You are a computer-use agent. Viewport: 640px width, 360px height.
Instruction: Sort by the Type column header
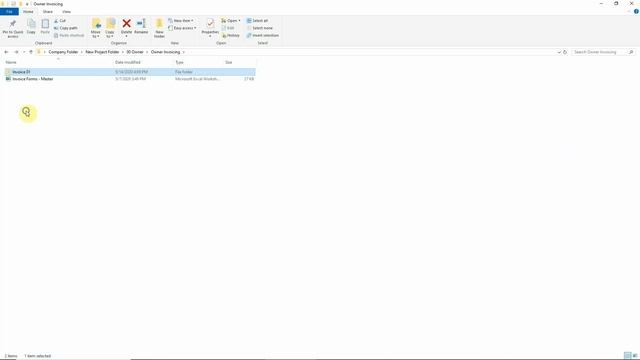(179, 62)
